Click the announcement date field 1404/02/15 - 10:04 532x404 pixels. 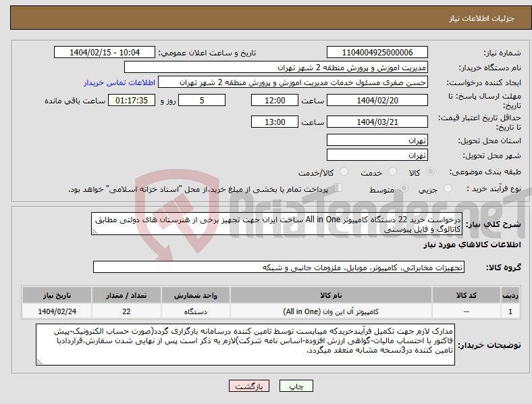[105, 52]
